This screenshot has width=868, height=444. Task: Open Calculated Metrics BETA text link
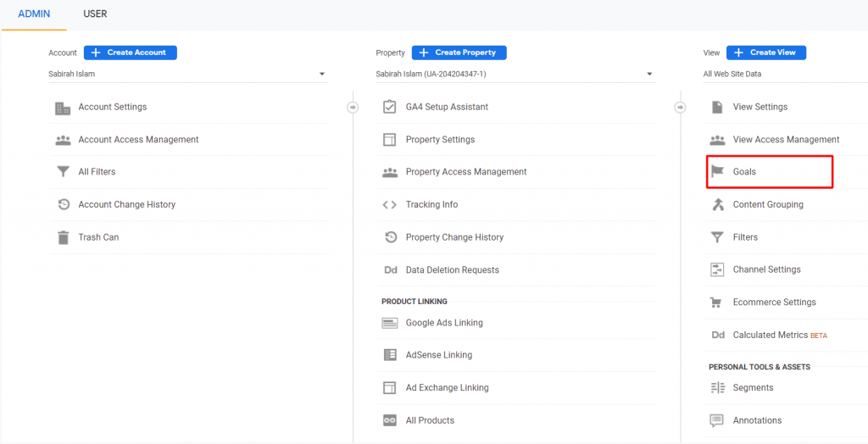[x=780, y=335]
